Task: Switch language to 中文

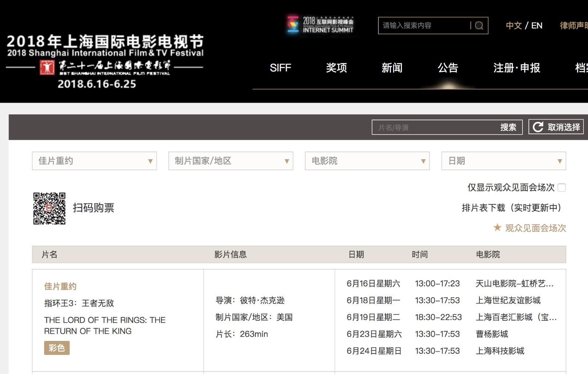Action: pos(514,25)
